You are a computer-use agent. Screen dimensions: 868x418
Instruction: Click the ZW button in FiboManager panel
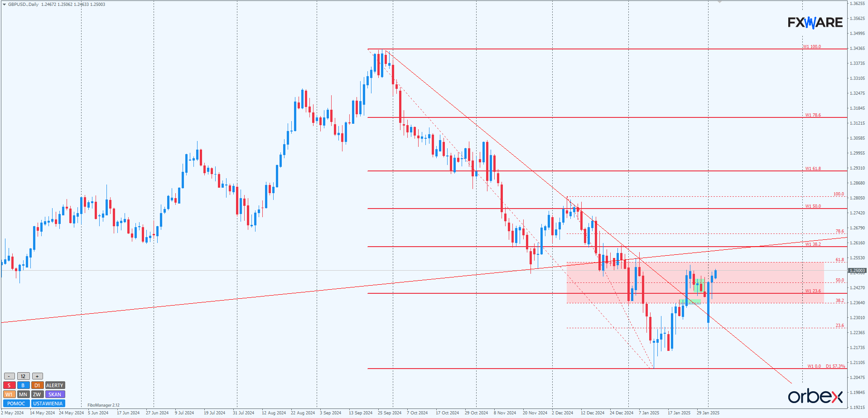[37, 394]
